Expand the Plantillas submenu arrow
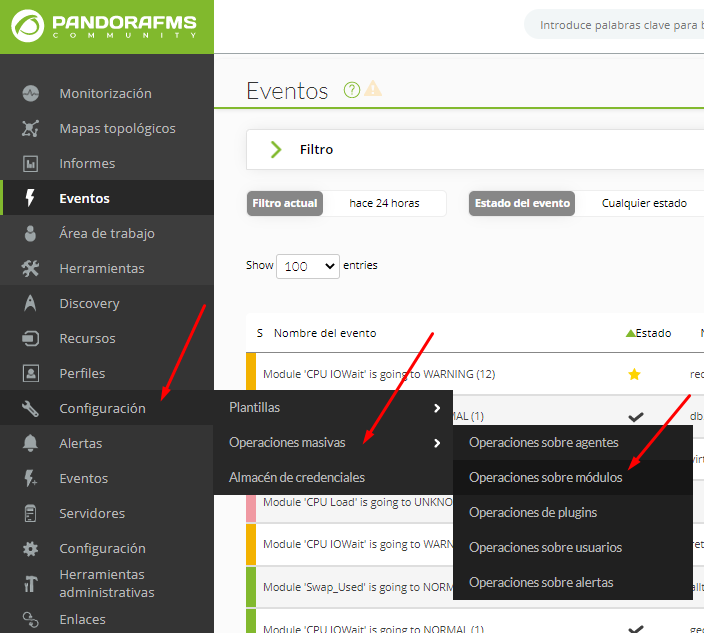The width and height of the screenshot is (704, 633). point(437,408)
